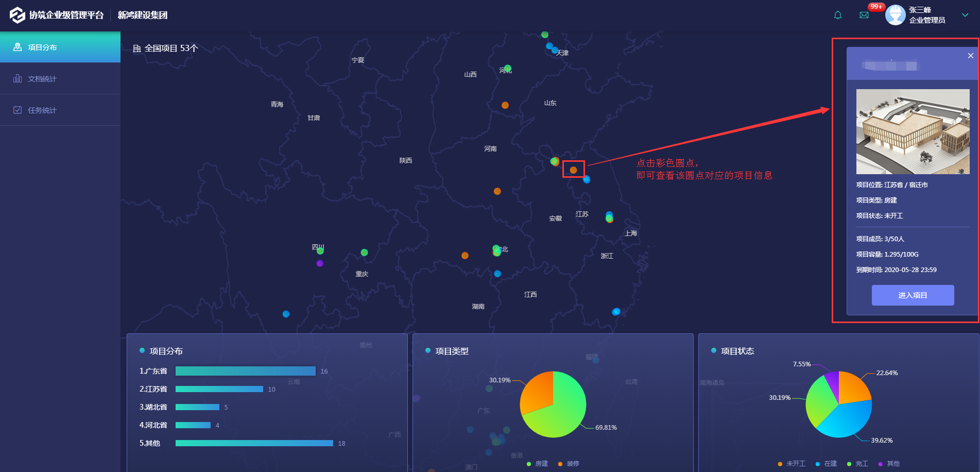Click the highlighted orange project dot in Jiangsu

[x=573, y=170]
